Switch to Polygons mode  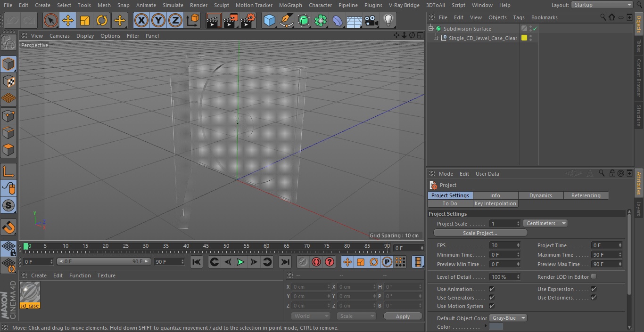(8, 150)
